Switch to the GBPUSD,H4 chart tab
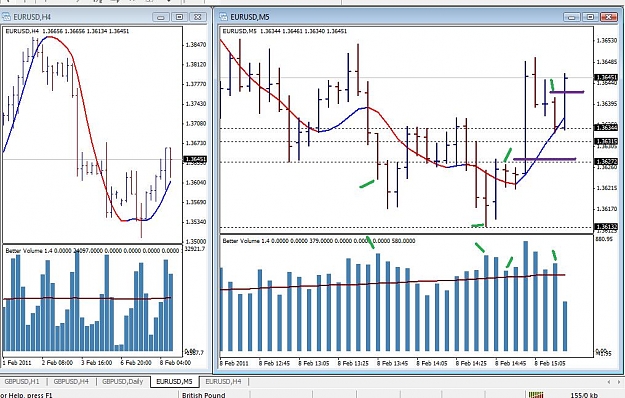The height and width of the screenshot is (398, 625). coord(71,381)
